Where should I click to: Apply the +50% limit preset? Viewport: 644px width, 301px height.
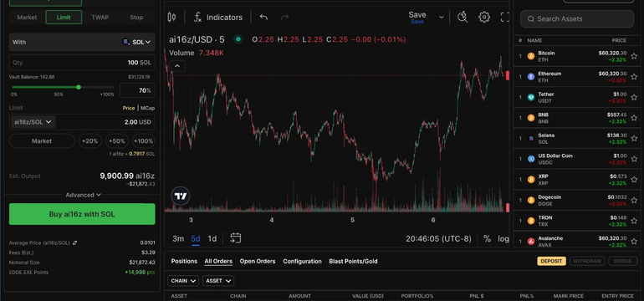(x=117, y=140)
